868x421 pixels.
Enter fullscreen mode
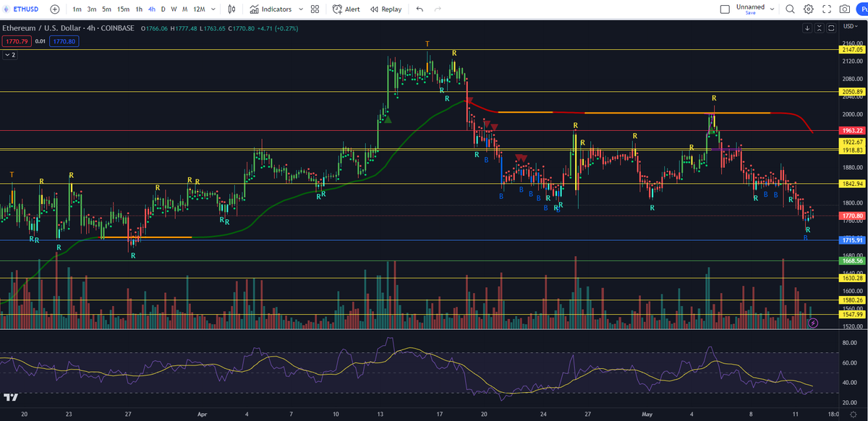[826, 9]
